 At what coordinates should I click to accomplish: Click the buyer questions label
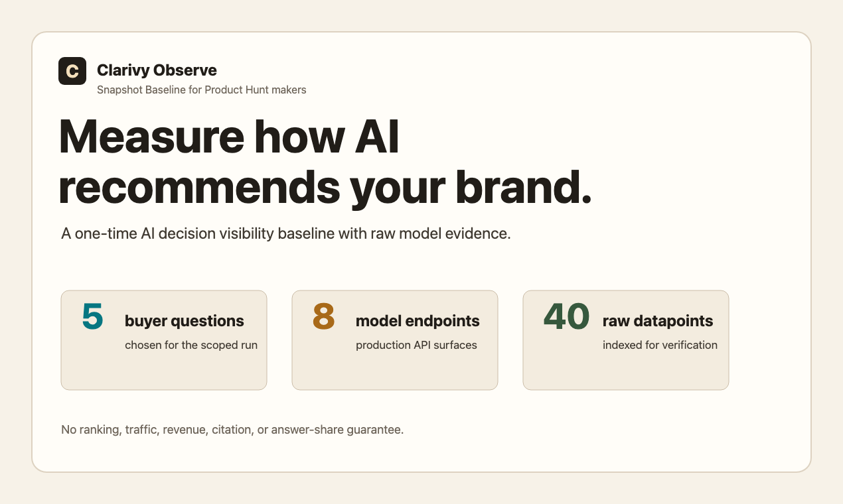(x=185, y=321)
